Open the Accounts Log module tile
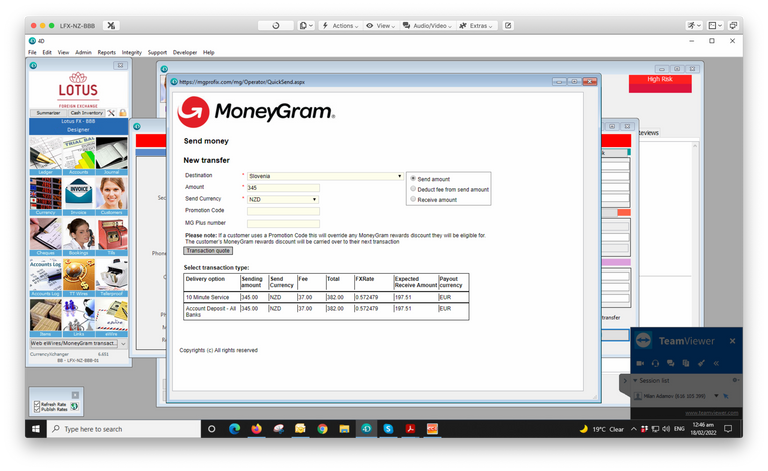Screen dimensions: 768x471 tap(46, 277)
